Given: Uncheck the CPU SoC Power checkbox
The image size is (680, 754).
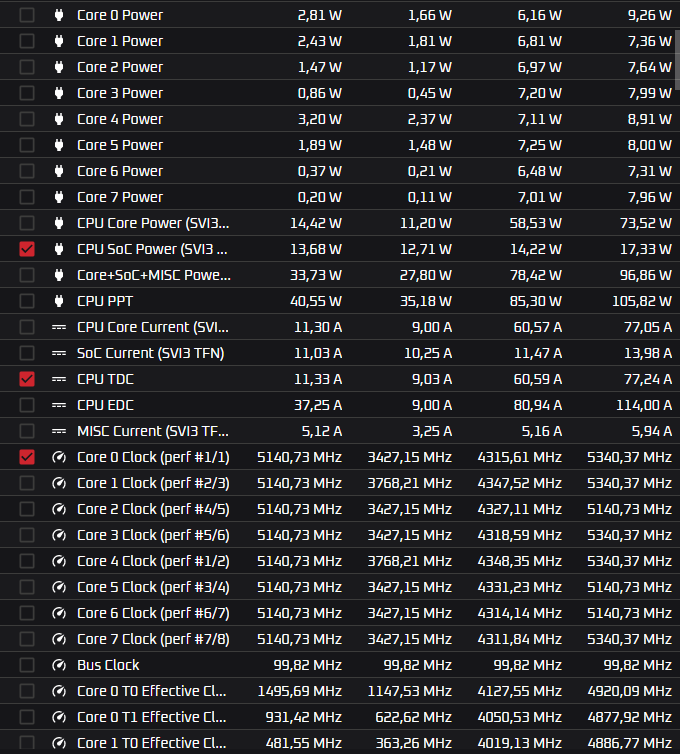Looking at the screenshot, I should point(27,249).
